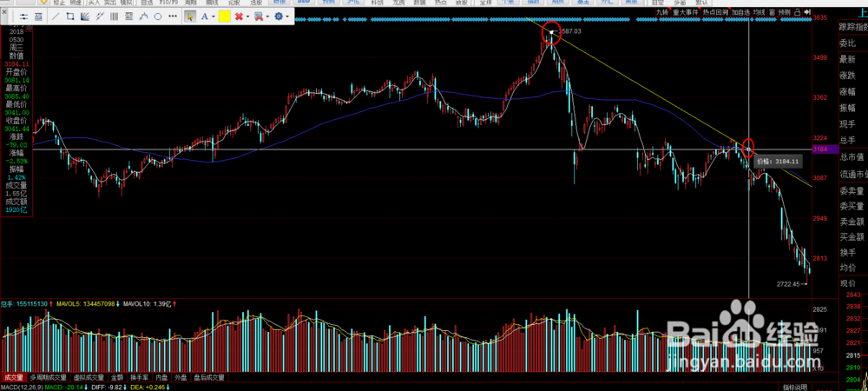This screenshot has width=868, height=391.
Task: Switch to the 多周期成交量 tab
Action: [x=48, y=378]
